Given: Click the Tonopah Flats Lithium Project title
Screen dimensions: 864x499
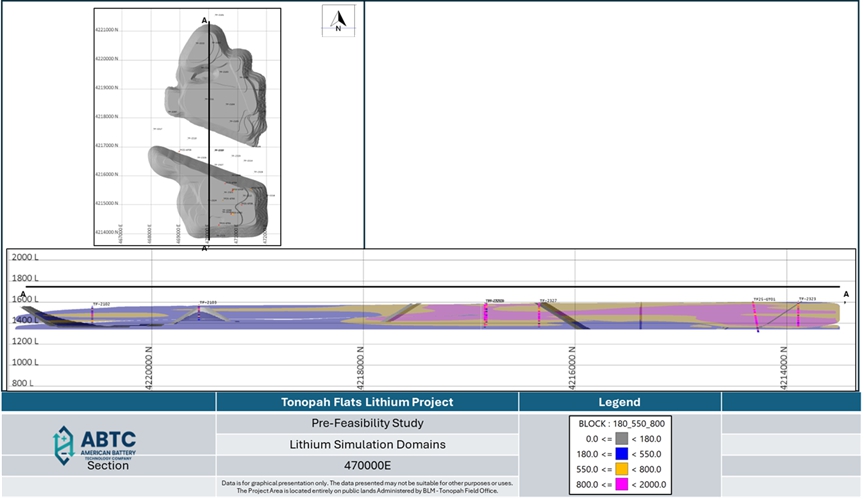Looking at the screenshot, I should (x=367, y=402).
